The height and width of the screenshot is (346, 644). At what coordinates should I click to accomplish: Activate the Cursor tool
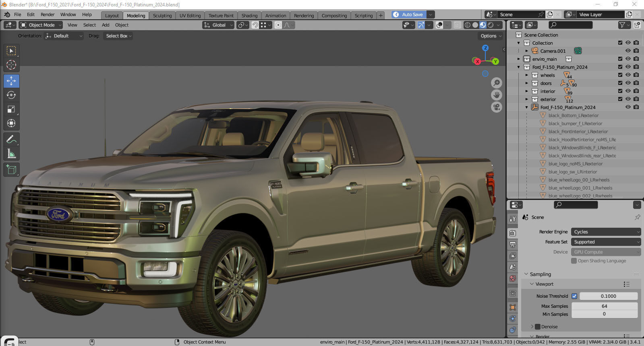click(11, 65)
